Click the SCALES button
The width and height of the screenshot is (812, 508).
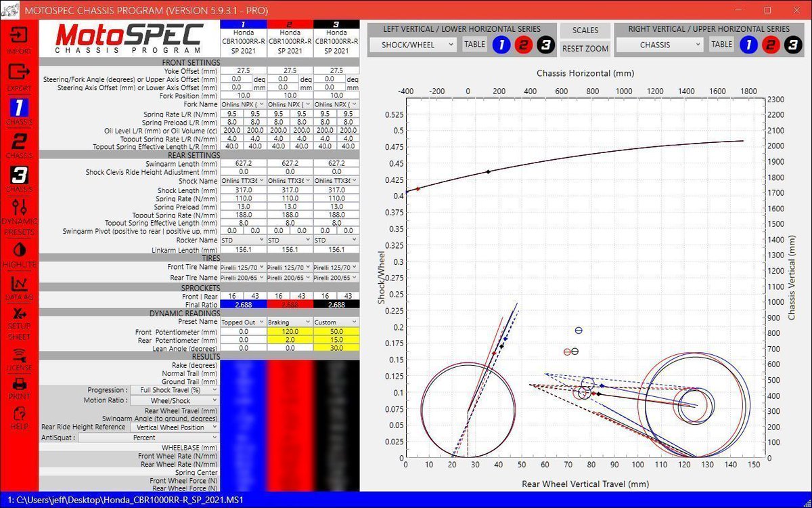[585, 30]
